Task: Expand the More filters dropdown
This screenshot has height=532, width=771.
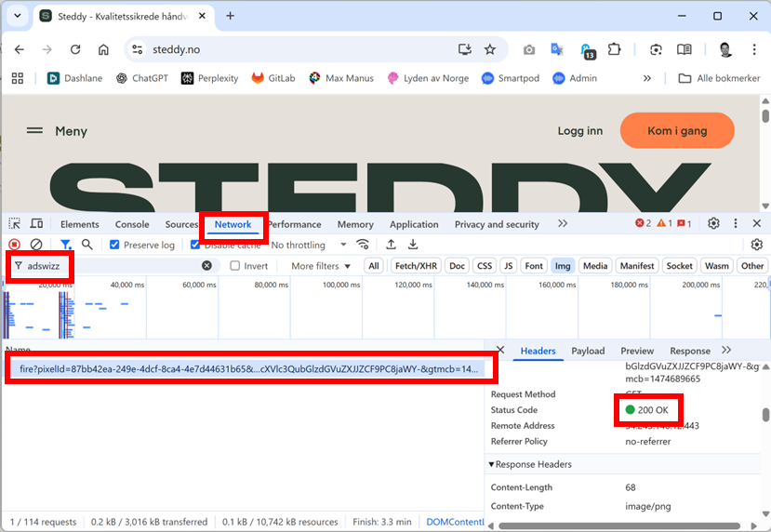Action: 321,266
